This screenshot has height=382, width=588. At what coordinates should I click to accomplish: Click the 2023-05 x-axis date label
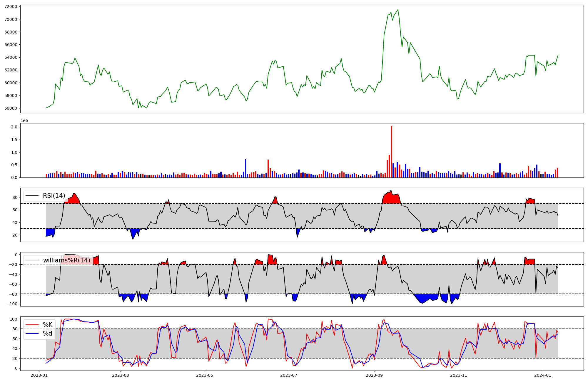pyautogui.click(x=205, y=375)
